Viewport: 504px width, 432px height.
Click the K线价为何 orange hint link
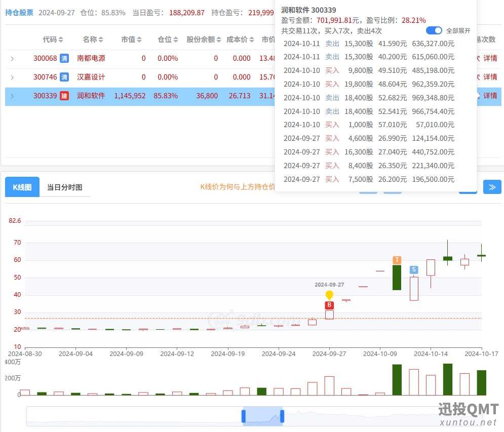[237, 187]
